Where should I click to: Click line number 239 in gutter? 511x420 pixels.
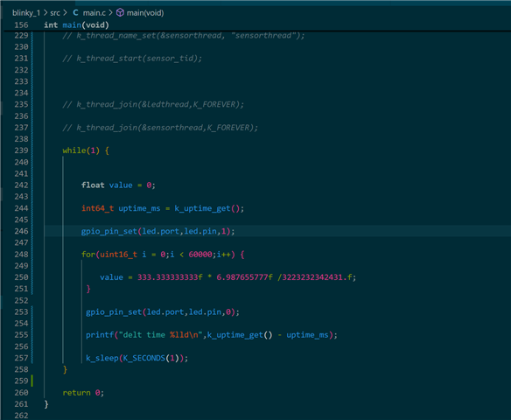point(22,150)
